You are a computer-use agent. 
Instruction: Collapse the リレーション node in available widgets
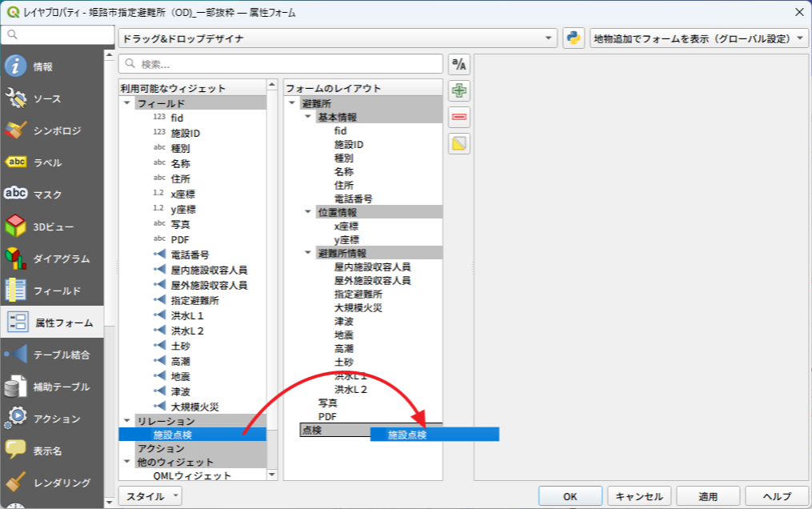pos(126,420)
